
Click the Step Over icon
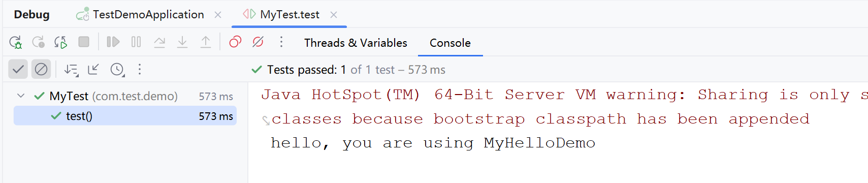pos(159,42)
